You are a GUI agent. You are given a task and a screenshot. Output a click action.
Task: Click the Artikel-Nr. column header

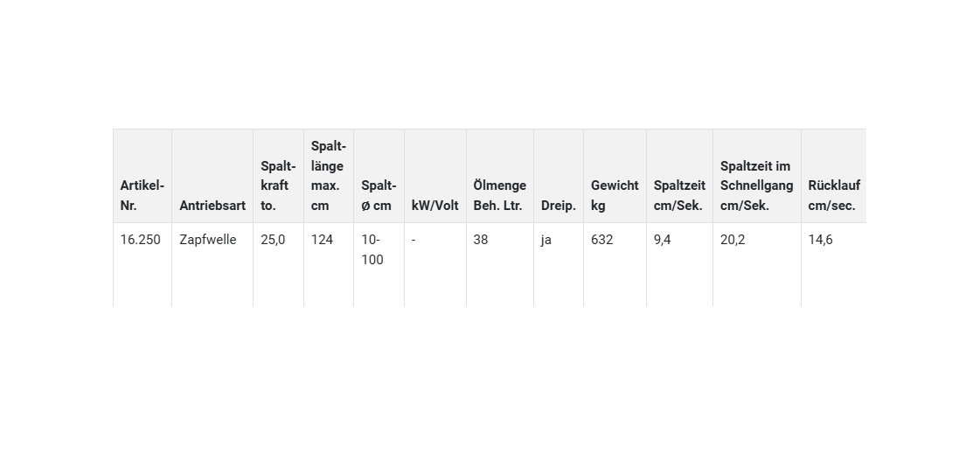point(142,195)
